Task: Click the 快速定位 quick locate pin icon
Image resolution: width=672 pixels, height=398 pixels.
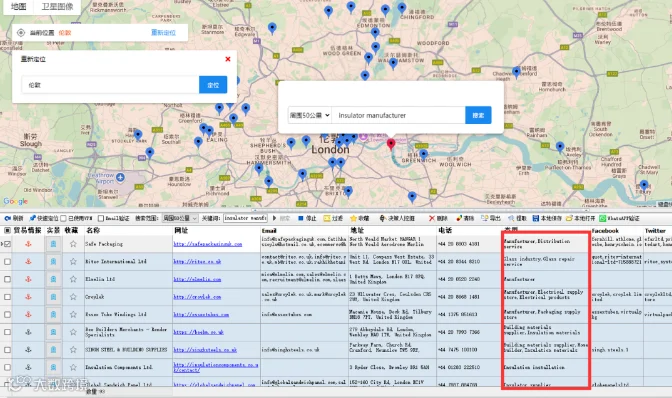Action: coord(32,218)
